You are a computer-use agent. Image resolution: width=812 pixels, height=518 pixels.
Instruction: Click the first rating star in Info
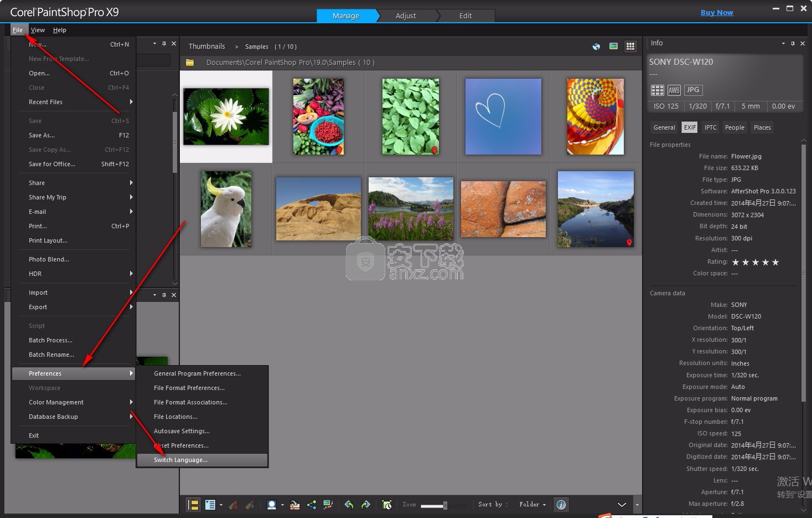[x=736, y=262]
